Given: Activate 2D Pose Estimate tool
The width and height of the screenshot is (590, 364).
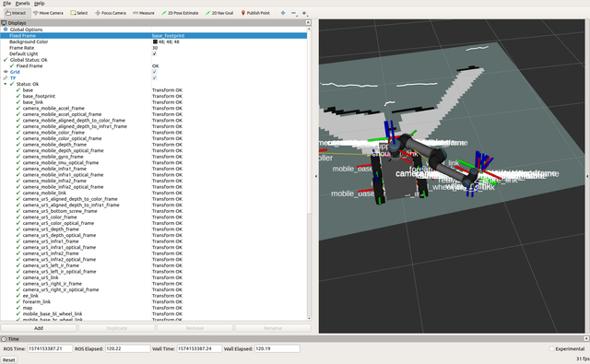Looking at the screenshot, I should (x=180, y=13).
